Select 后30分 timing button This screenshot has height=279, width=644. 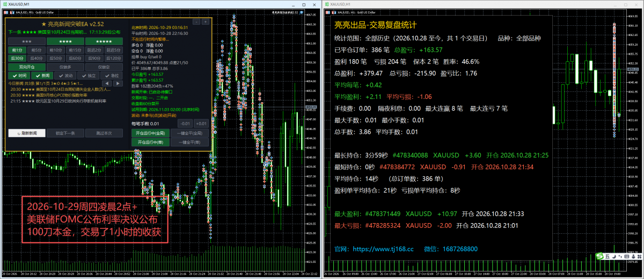pos(17,58)
